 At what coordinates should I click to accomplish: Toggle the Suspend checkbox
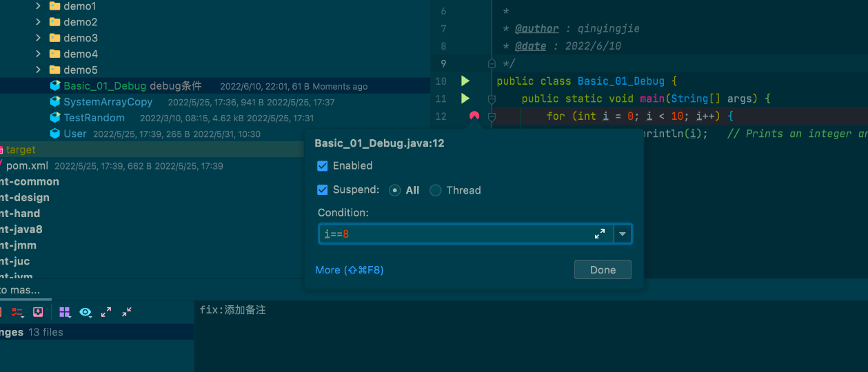(x=323, y=190)
